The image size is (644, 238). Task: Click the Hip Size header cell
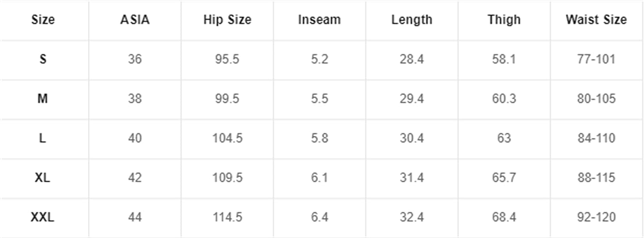coord(227,20)
